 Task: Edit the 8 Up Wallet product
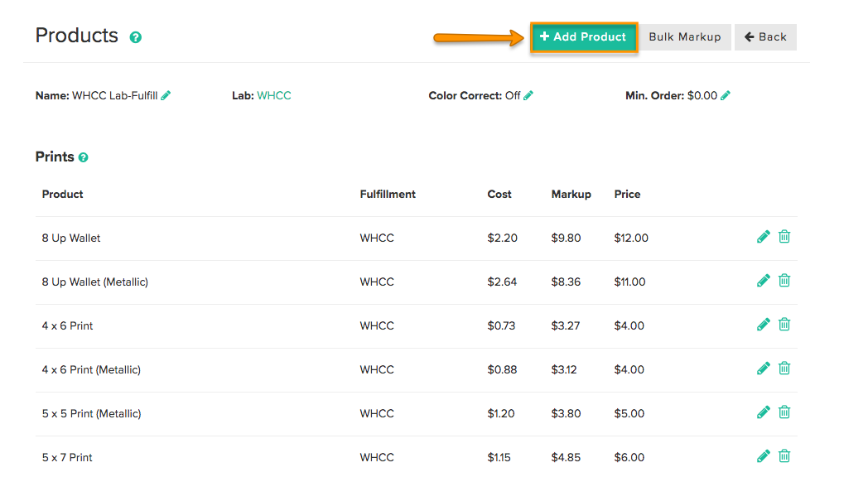(764, 237)
